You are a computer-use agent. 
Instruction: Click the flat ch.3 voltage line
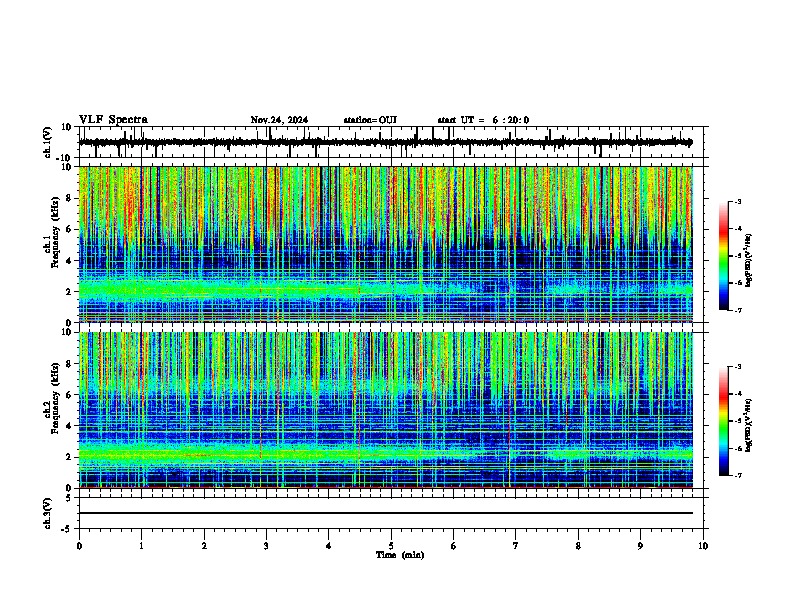pyautogui.click(x=386, y=513)
